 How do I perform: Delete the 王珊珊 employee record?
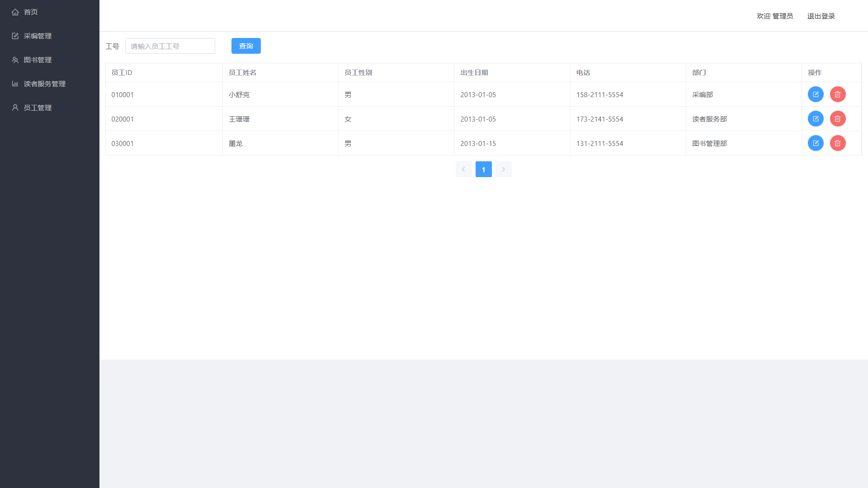838,119
